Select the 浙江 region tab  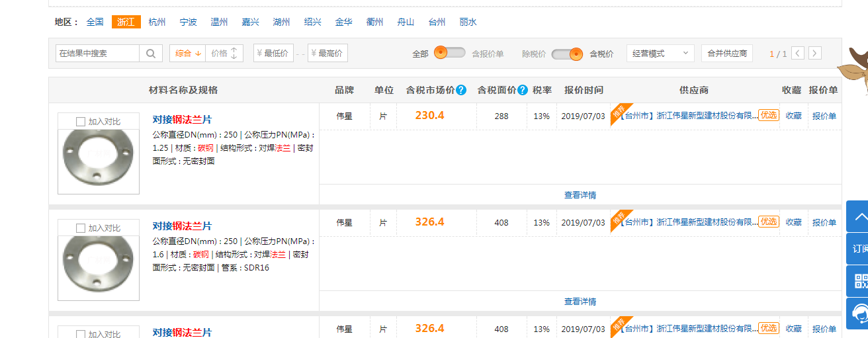(x=126, y=22)
